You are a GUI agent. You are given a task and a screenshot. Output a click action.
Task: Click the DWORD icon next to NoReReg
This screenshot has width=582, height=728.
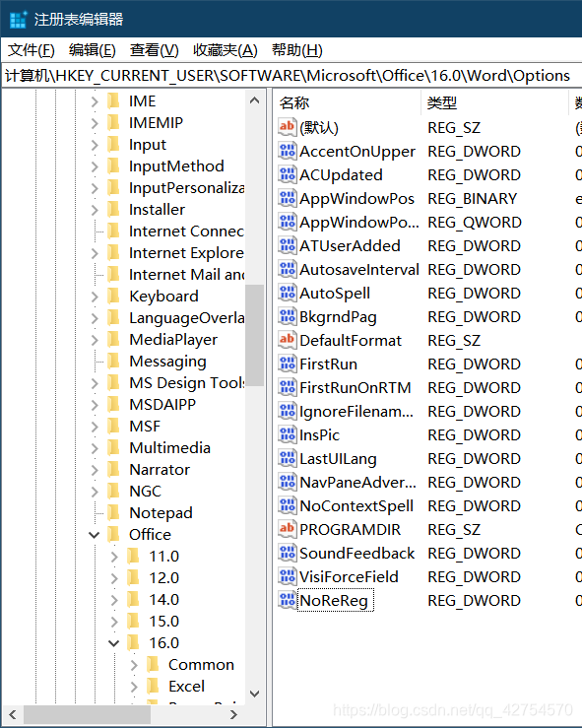tap(288, 600)
